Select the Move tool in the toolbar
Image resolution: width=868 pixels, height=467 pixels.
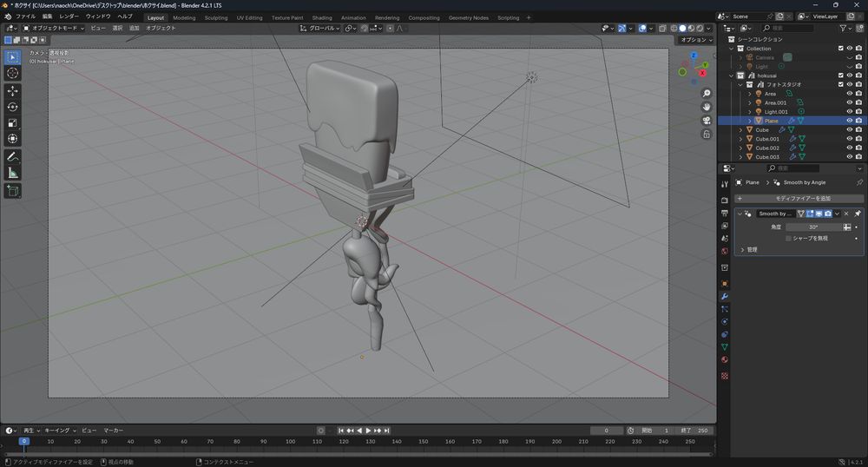click(x=13, y=90)
